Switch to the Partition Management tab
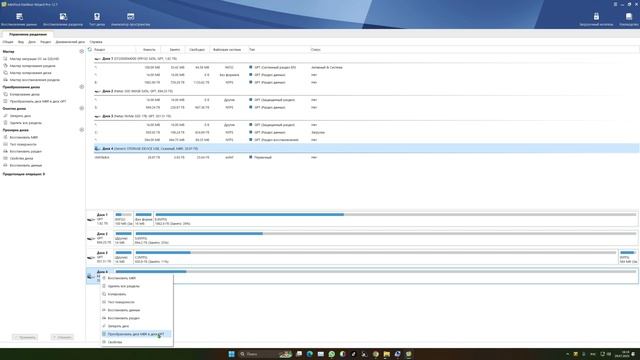This screenshot has height=360, width=640. tap(28, 34)
